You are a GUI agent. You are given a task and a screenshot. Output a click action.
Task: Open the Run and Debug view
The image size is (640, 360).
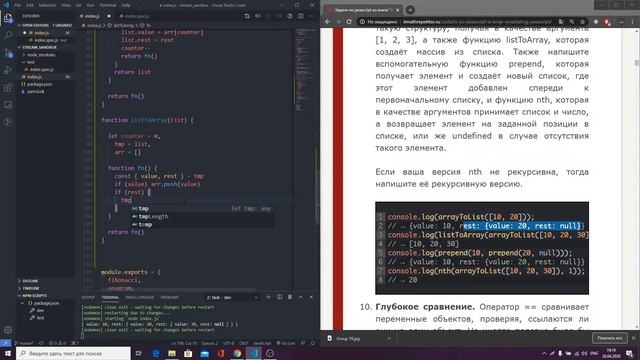pos(8,70)
